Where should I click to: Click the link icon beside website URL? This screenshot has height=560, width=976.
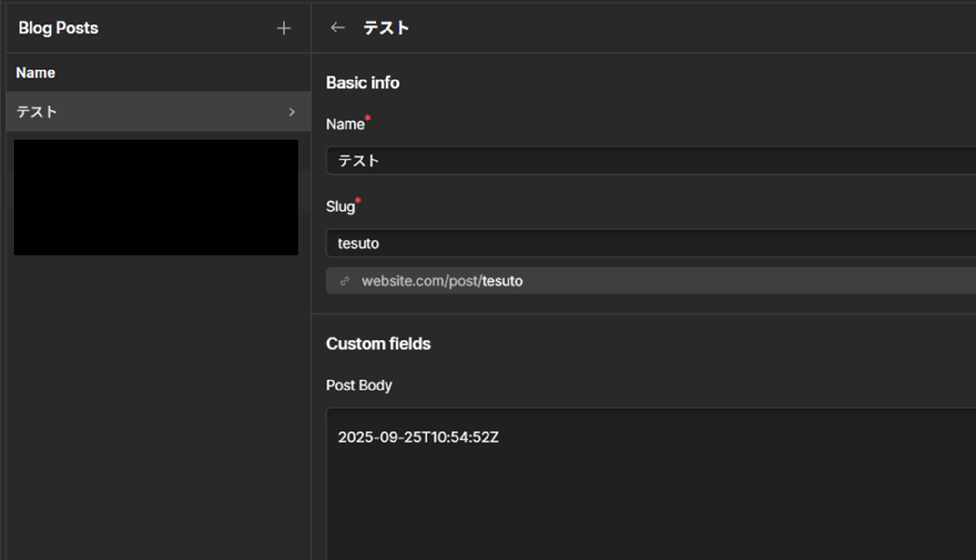coord(345,281)
